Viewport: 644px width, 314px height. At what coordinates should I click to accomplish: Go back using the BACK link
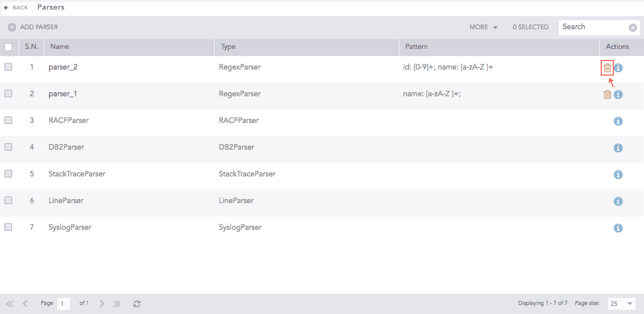(x=16, y=7)
